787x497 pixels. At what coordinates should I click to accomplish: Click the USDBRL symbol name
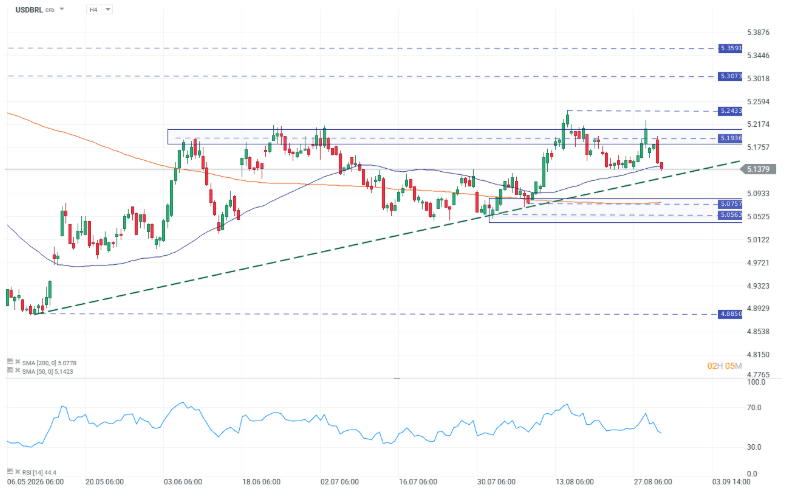29,10
